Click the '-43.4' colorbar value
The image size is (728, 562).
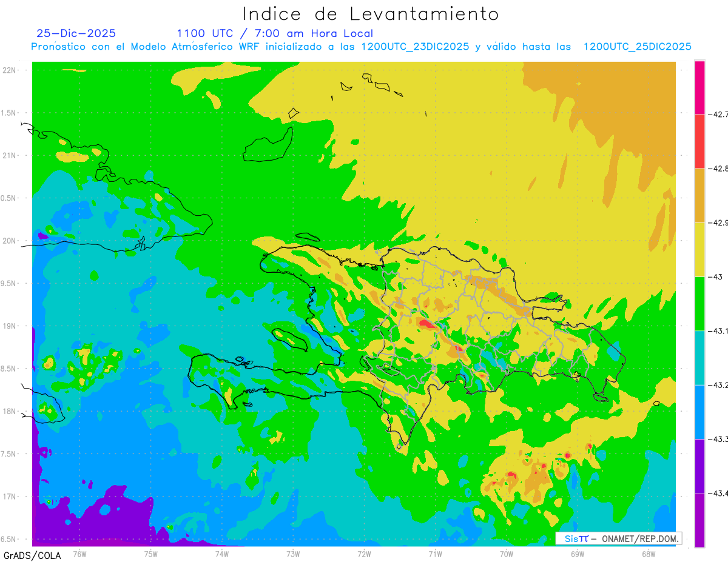click(719, 493)
